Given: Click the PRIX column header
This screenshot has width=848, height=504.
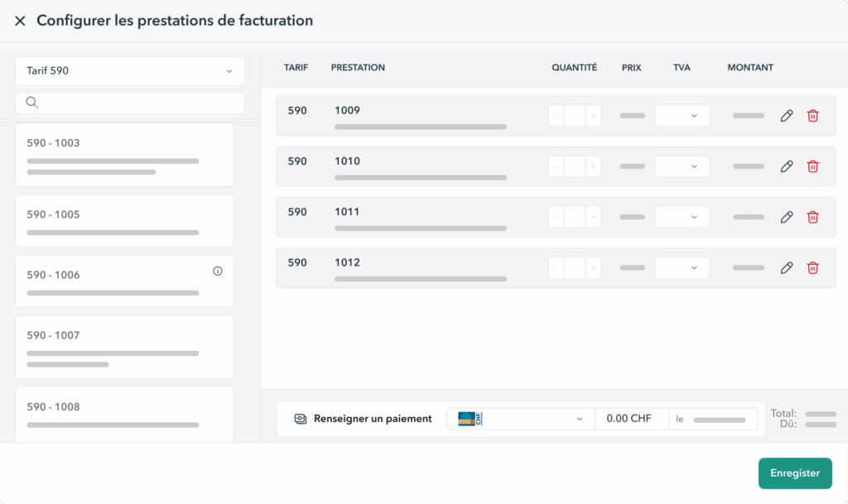Looking at the screenshot, I should pyautogui.click(x=631, y=68).
